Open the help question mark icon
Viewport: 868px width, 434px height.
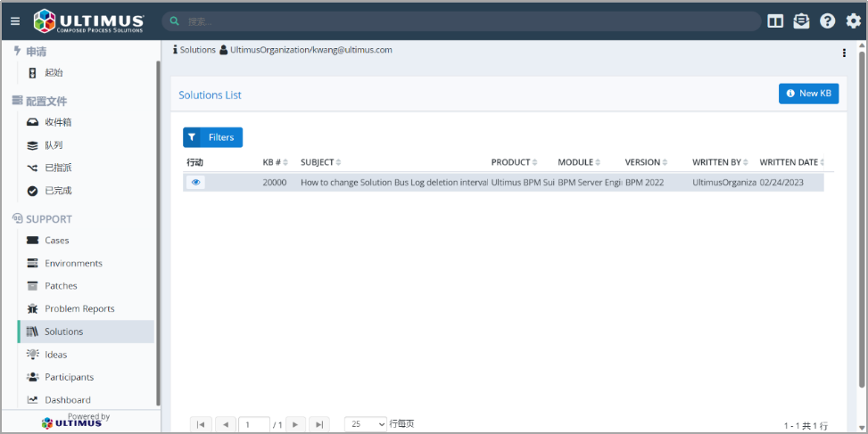tap(828, 21)
